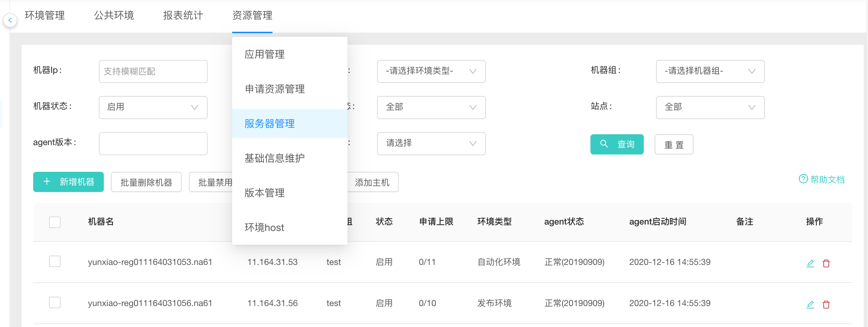Click the 发布环境 cell
868x327 pixels.
coord(495,303)
